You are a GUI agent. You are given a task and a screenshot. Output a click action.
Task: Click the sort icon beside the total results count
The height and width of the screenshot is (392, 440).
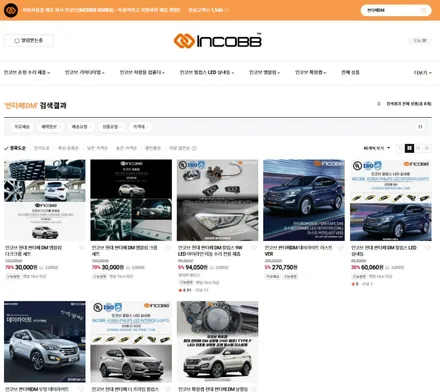click(379, 104)
